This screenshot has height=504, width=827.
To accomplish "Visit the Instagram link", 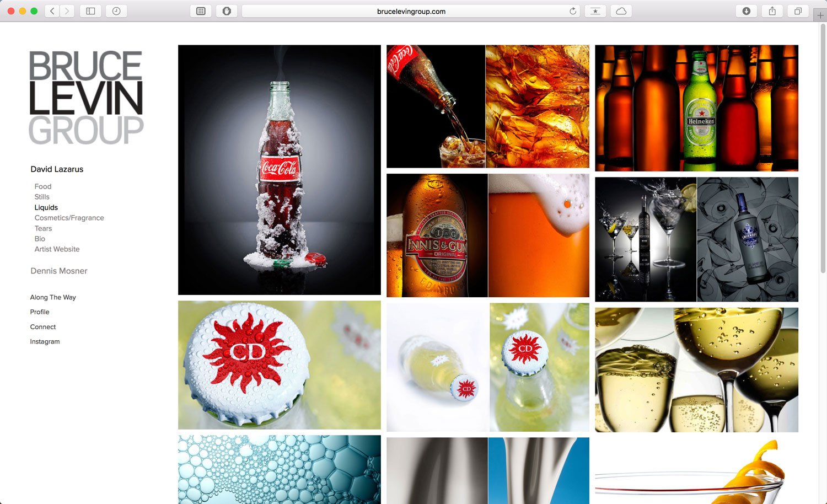I will 45,342.
